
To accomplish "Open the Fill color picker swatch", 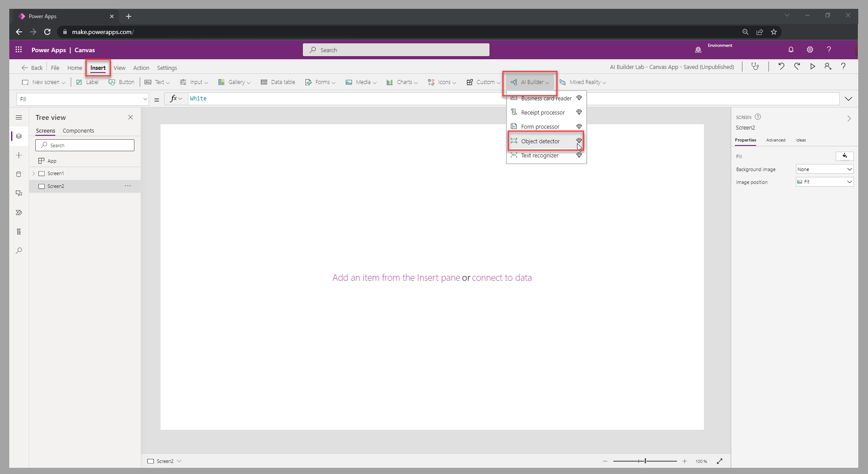I will click(x=845, y=156).
